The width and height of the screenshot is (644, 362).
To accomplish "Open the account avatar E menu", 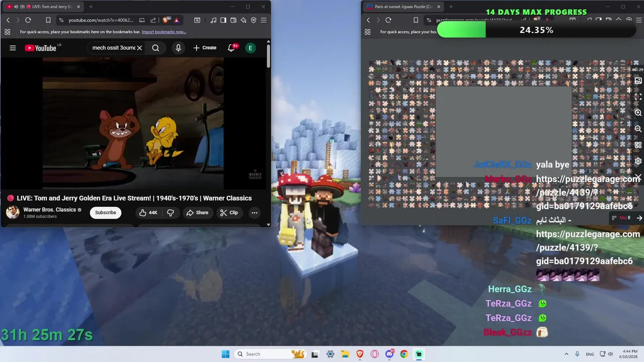I will pos(250,48).
